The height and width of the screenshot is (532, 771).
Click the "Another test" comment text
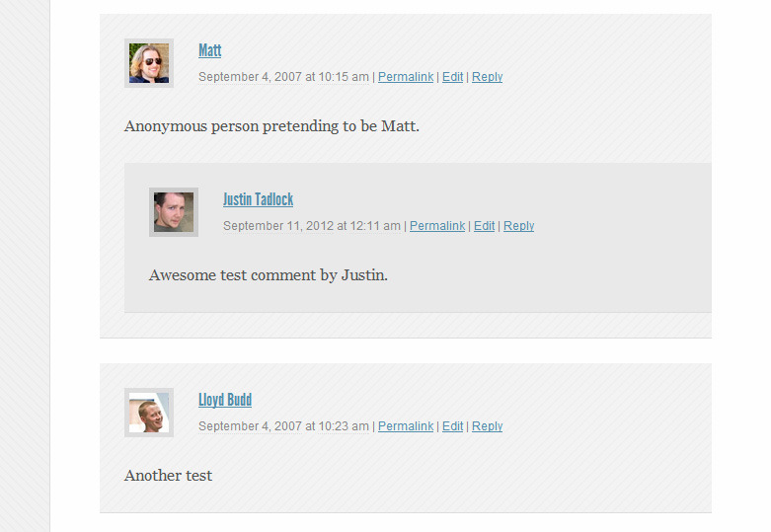point(168,476)
